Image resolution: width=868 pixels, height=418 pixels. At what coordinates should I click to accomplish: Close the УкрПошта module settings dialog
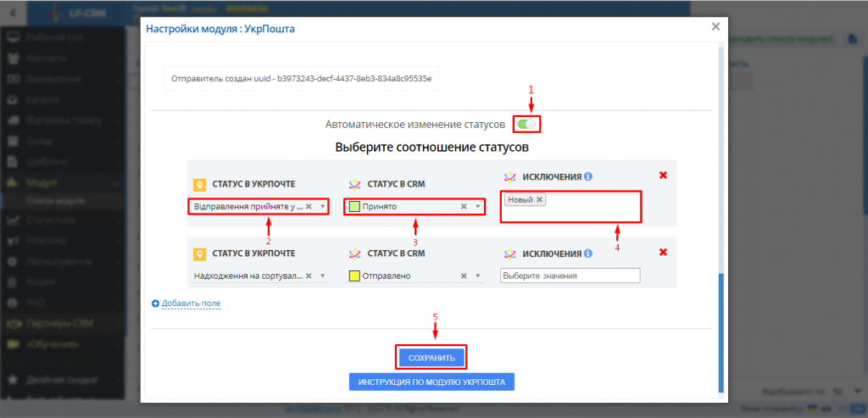click(715, 26)
